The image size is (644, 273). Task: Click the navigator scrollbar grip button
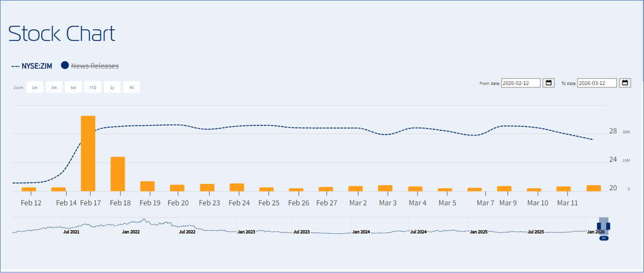604,238
